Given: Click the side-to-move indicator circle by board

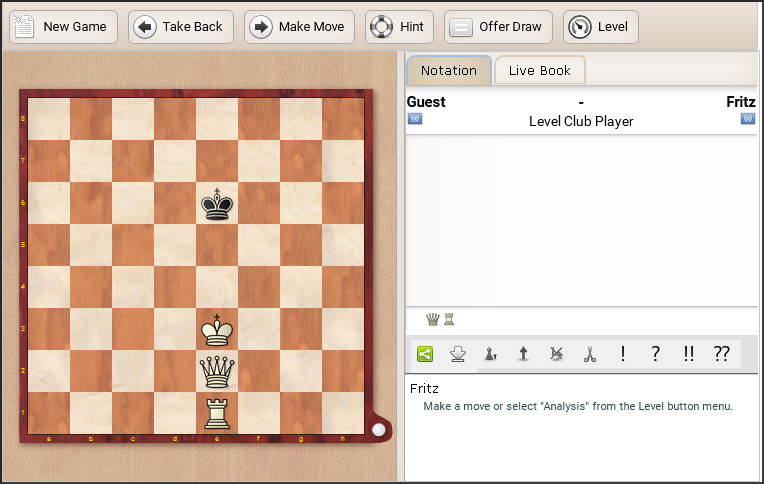Looking at the screenshot, I should (378, 428).
